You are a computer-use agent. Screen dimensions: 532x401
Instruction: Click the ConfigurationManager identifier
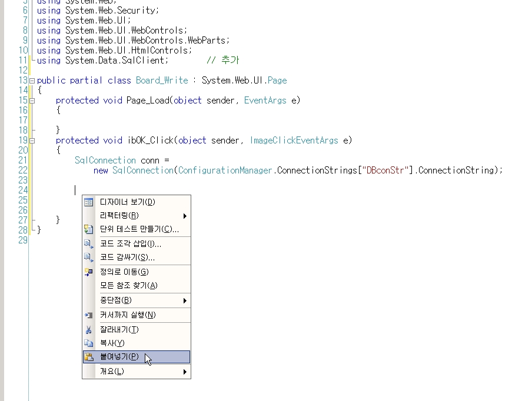coord(225,170)
